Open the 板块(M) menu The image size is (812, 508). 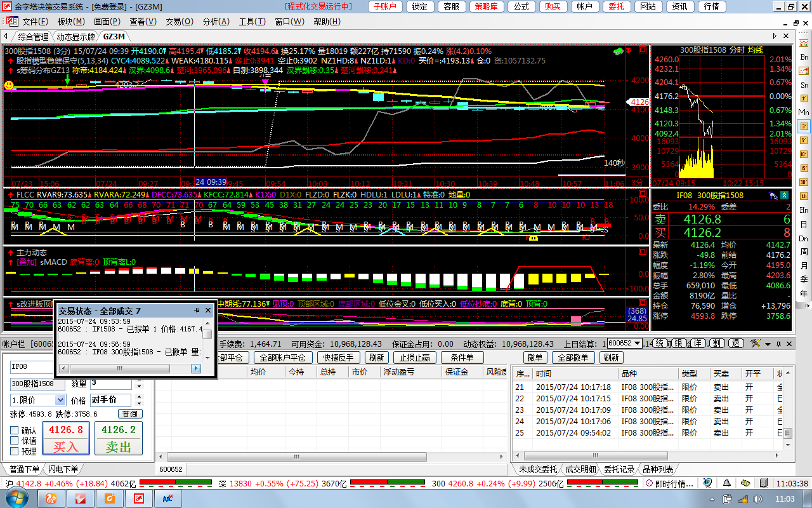click(70, 21)
